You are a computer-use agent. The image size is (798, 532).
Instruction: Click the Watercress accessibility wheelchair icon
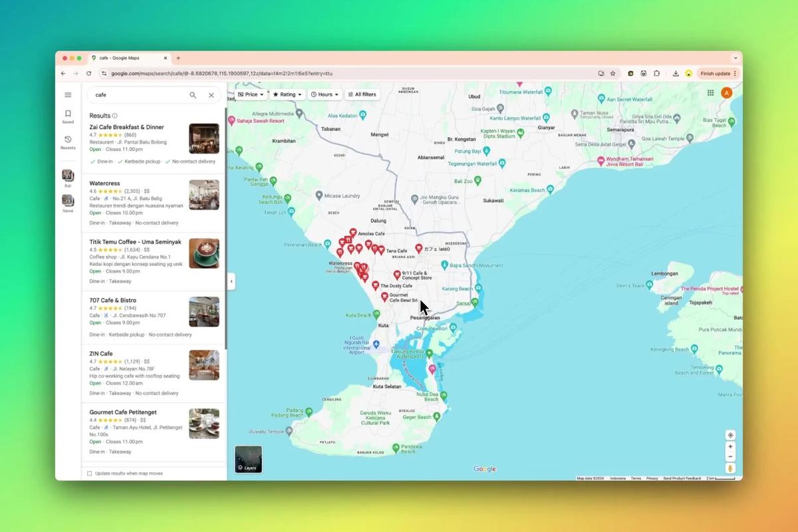[106, 198]
